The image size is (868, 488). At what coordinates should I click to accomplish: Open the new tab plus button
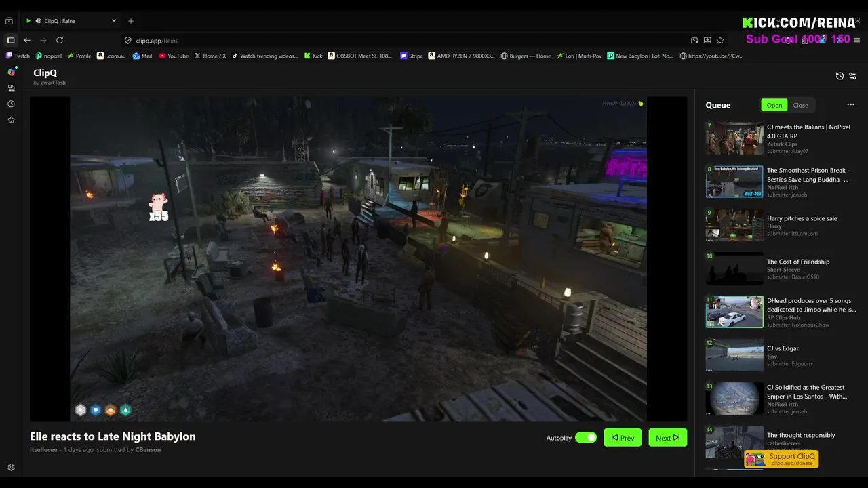coord(131,21)
